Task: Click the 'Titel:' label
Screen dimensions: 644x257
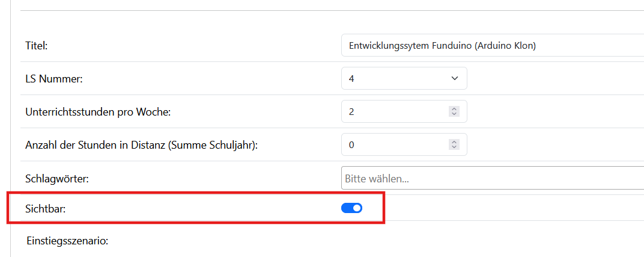Action: (x=36, y=46)
